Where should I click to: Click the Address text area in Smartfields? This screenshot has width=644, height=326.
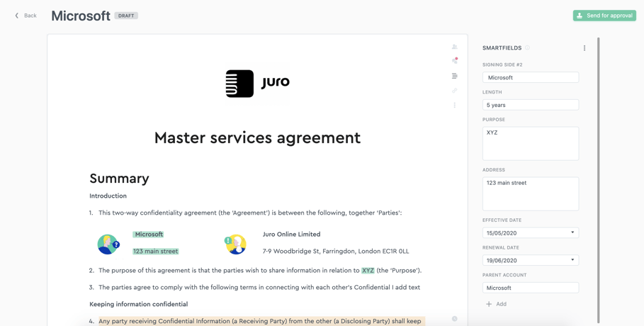point(531,193)
